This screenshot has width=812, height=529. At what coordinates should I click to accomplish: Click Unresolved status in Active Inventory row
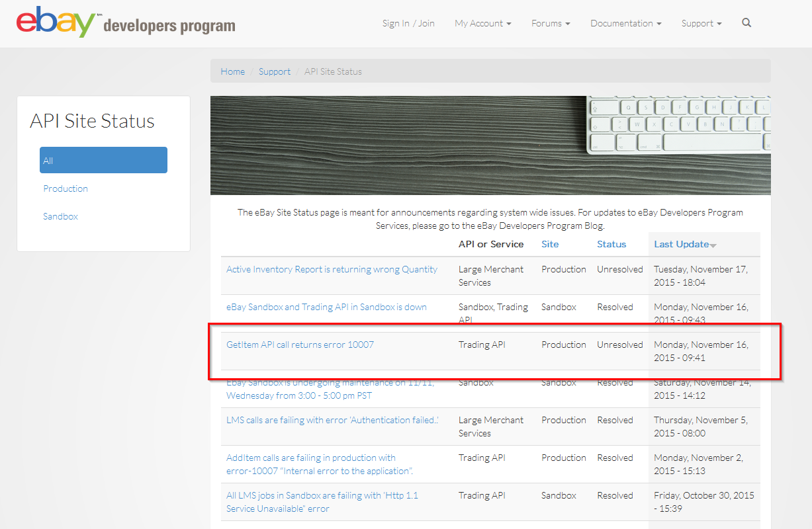(x=620, y=269)
